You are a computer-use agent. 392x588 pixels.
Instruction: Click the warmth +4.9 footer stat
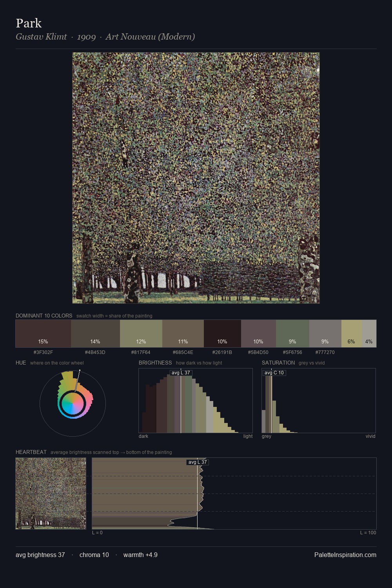(x=140, y=555)
